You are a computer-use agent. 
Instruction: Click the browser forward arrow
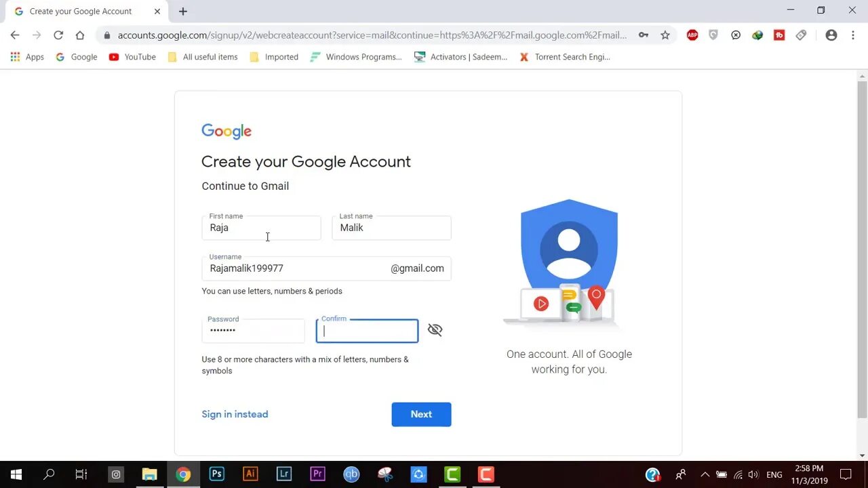coord(37,35)
